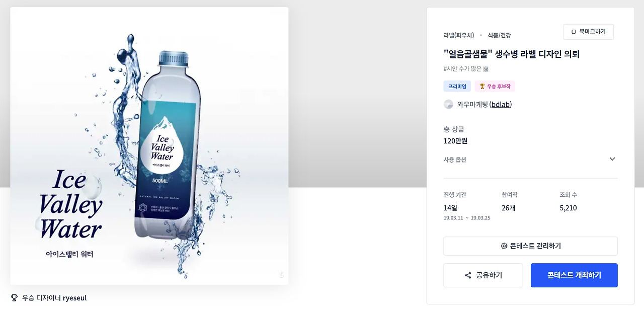Click the 콘테스트 개최하기 button

(x=574, y=275)
